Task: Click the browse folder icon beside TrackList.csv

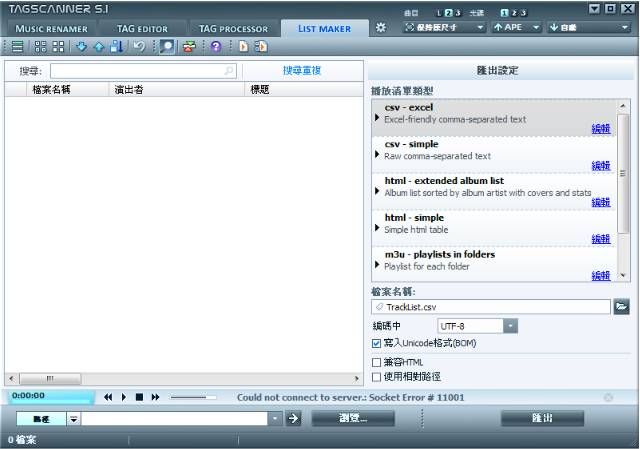Action: [621, 307]
